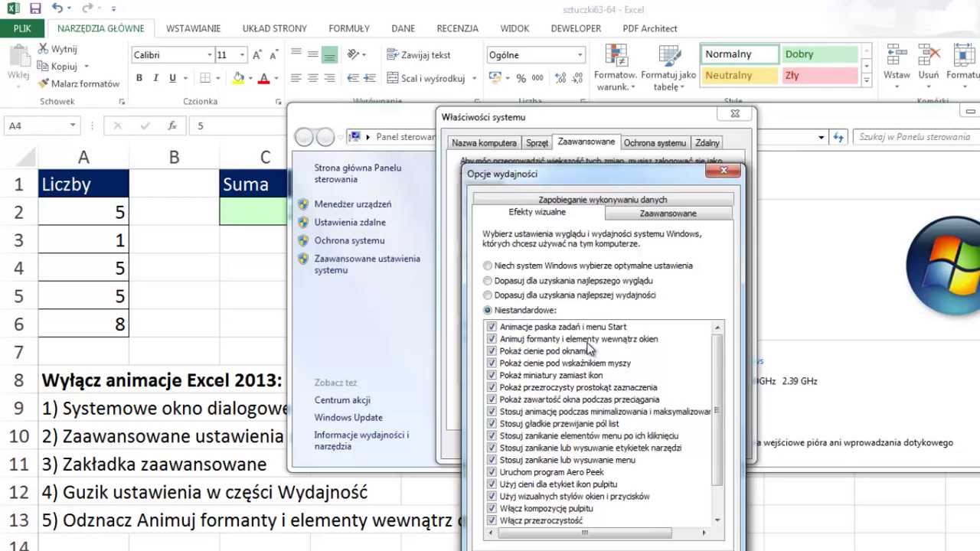The height and width of the screenshot is (551, 980).
Task: Expand Scal i wyśrodkuj dropdown arrow
Action: point(474,78)
